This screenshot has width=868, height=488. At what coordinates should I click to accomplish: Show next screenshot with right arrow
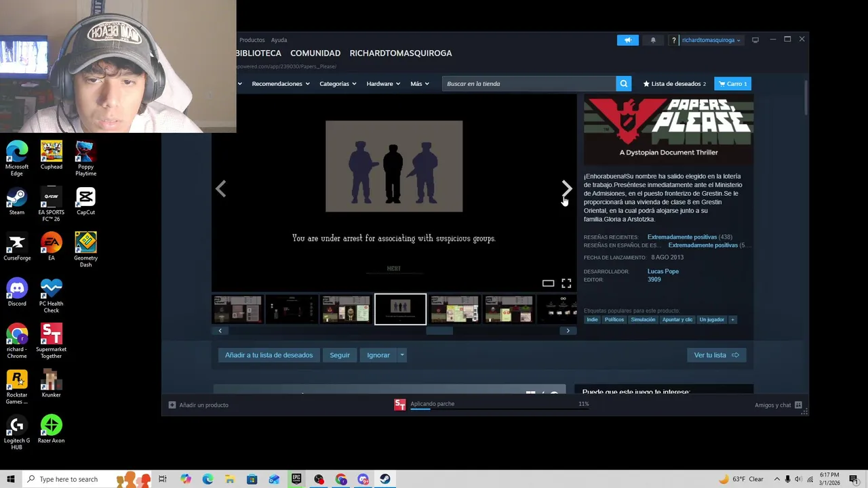click(567, 188)
